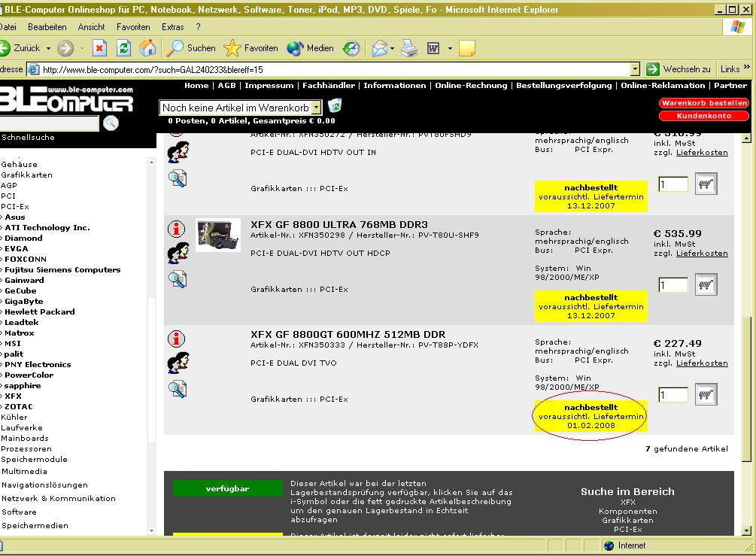The height and width of the screenshot is (556, 756).
Task: Click people icon for 8800GT 600MHZ
Action: 178,363
